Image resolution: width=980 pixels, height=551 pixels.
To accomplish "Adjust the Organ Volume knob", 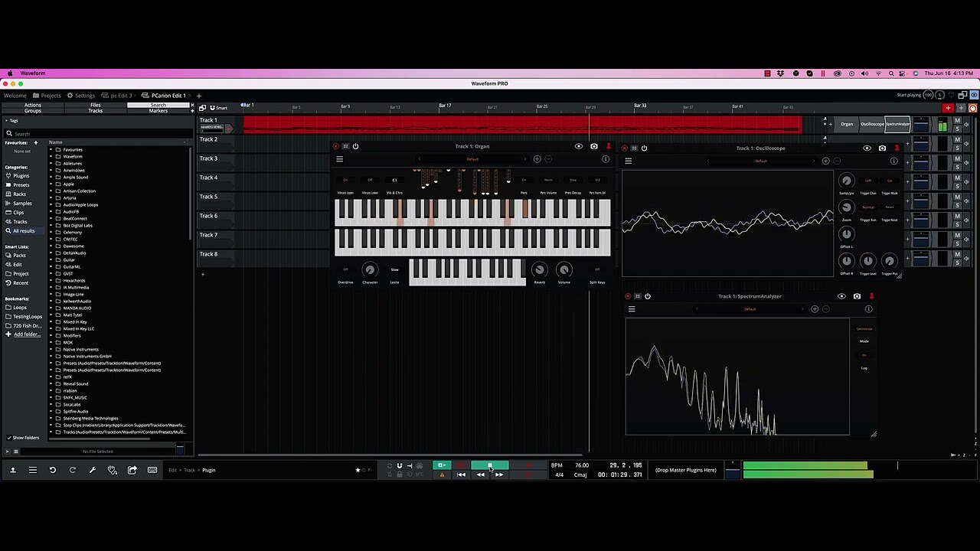I will click(563, 269).
